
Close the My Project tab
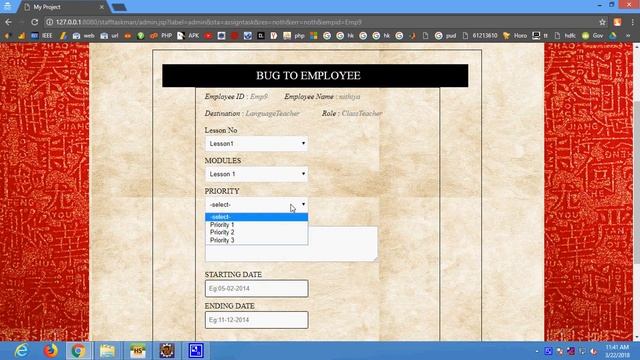click(102, 7)
